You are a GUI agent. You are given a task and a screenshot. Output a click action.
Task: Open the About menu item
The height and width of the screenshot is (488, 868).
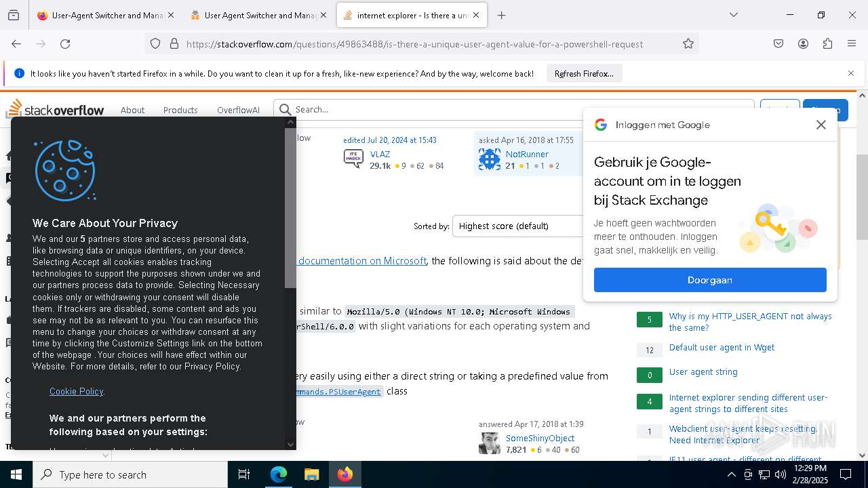[x=132, y=110]
